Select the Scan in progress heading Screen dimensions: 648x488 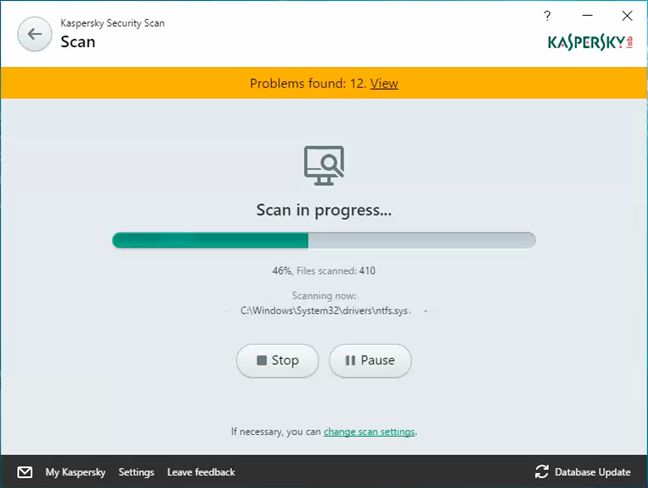point(324,210)
